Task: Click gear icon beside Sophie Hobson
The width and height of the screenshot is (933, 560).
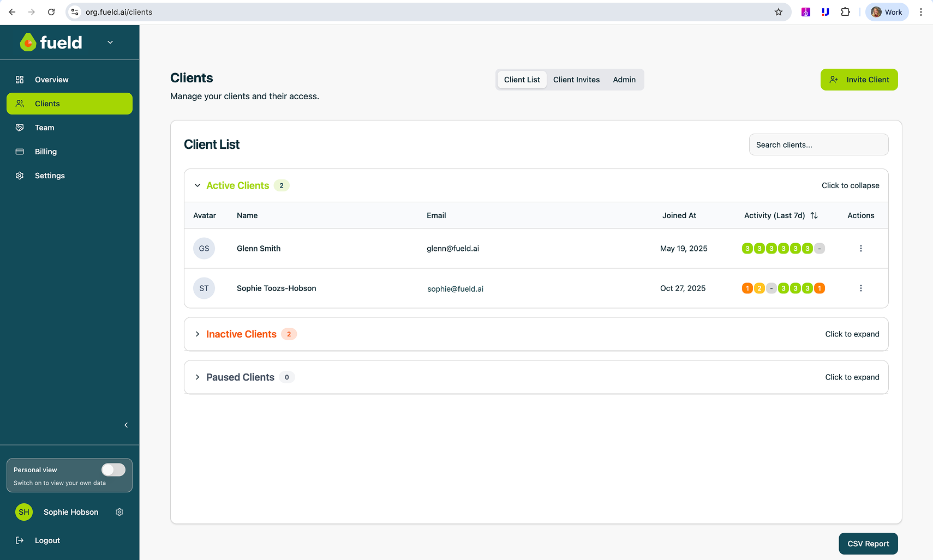Action: pos(119,512)
